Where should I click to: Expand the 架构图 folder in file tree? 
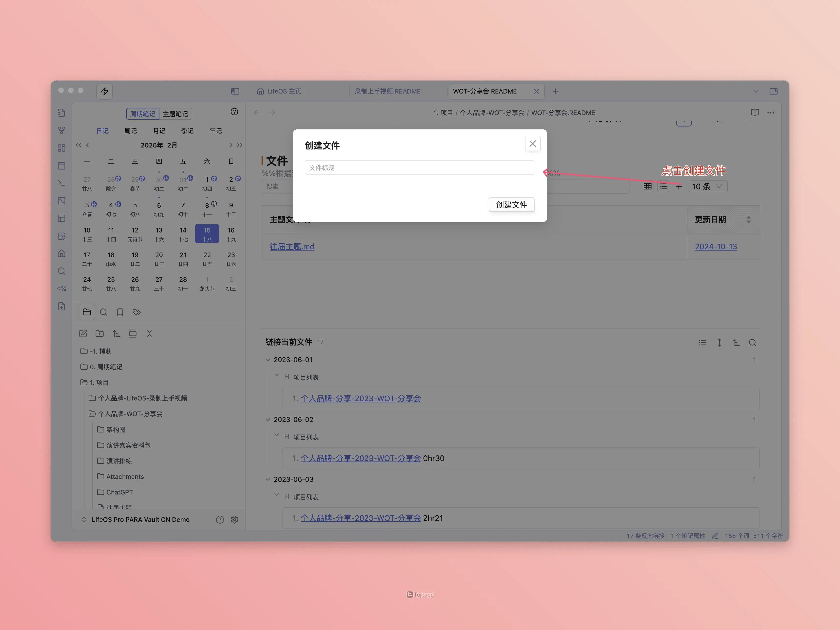115,430
